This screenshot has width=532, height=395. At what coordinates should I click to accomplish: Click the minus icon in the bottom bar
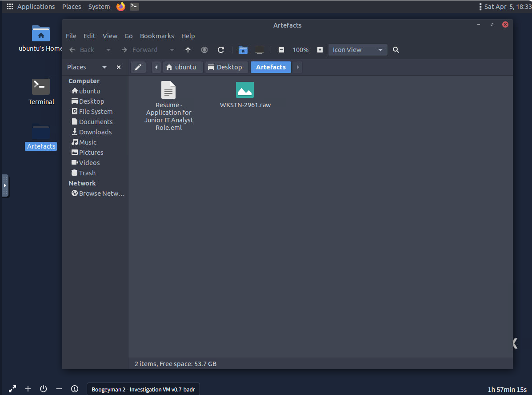(x=59, y=389)
